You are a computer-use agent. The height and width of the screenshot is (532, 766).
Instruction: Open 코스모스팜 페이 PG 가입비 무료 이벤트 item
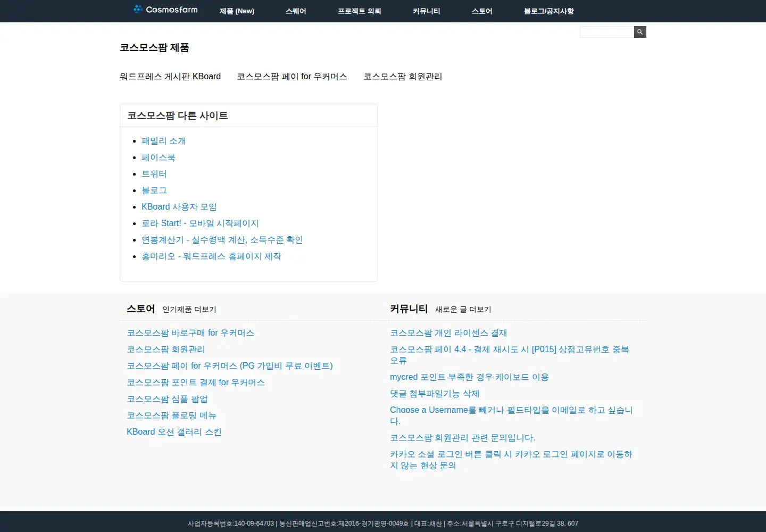[x=230, y=366]
